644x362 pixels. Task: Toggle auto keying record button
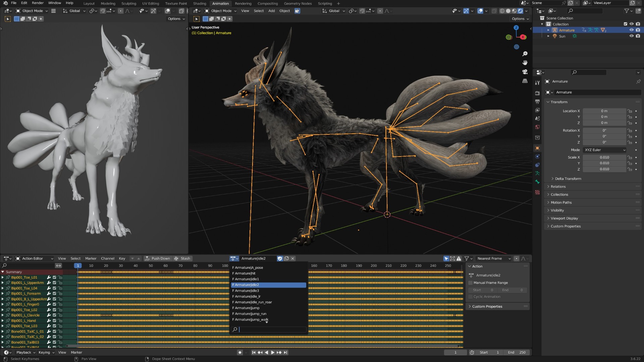(239, 353)
